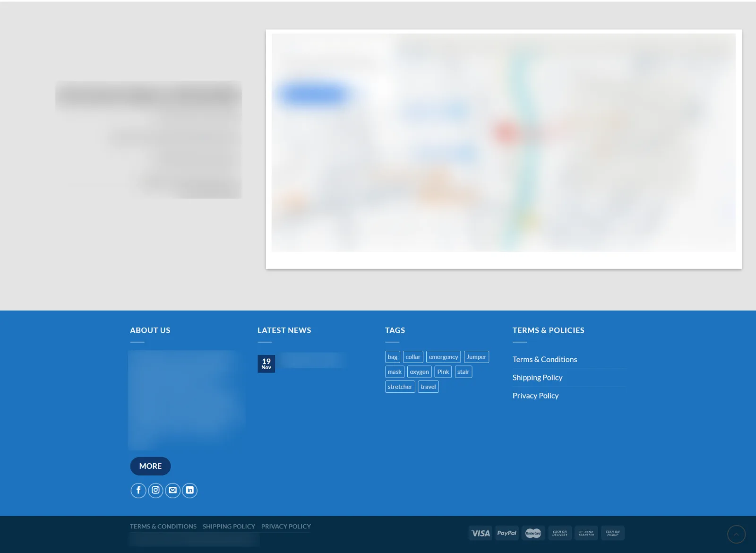Click the Cash on Delivery icon

point(560,533)
